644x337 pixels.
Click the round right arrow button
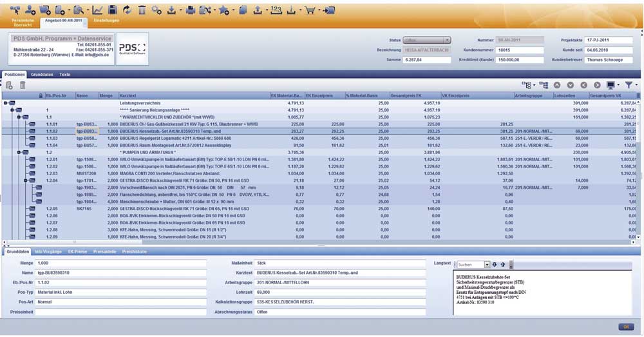click(597, 85)
